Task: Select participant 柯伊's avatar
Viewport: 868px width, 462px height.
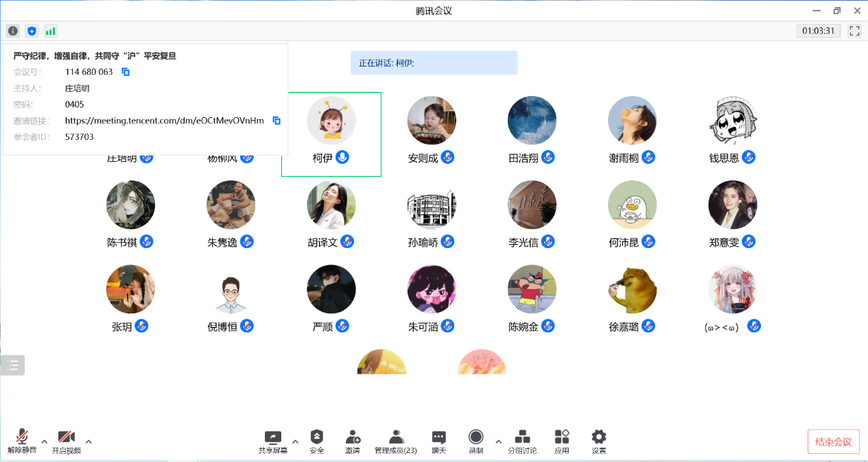Action: [x=331, y=121]
